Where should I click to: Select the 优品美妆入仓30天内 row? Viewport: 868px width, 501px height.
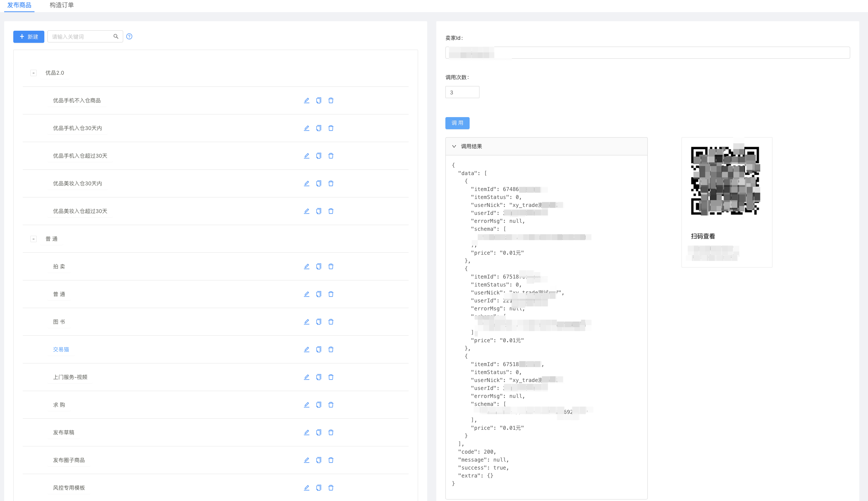point(215,183)
